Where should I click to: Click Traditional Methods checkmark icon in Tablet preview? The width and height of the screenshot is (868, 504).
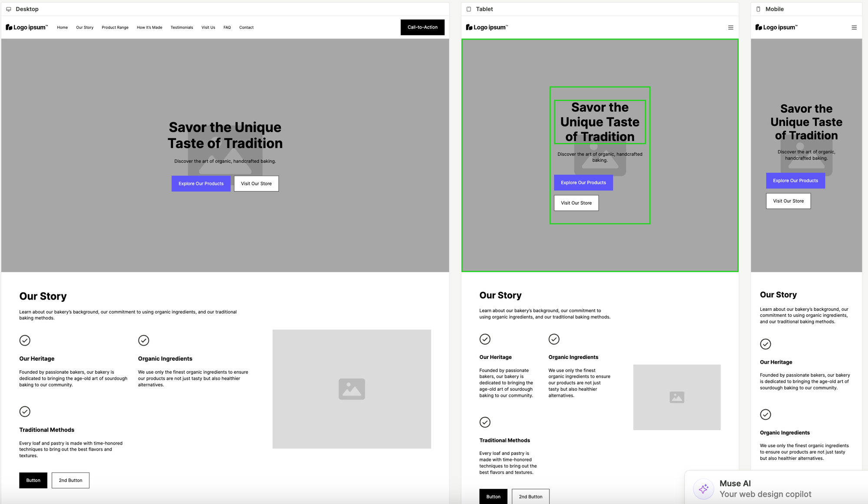point(485,422)
